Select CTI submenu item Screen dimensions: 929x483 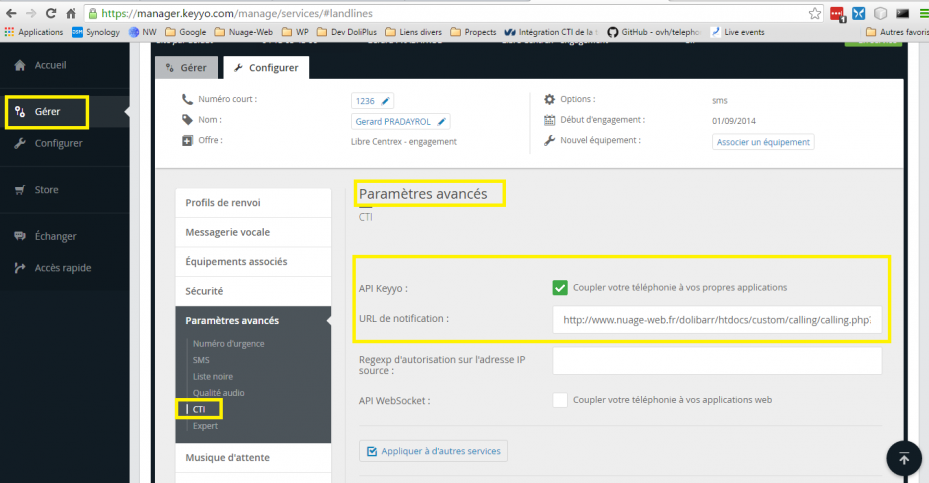pyautogui.click(x=198, y=410)
